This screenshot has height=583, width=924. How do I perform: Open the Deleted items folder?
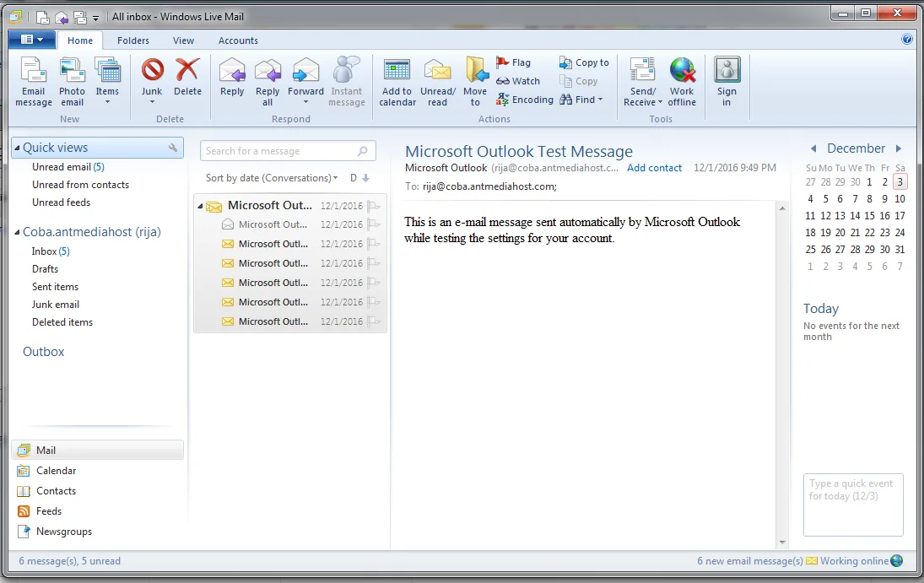(62, 321)
